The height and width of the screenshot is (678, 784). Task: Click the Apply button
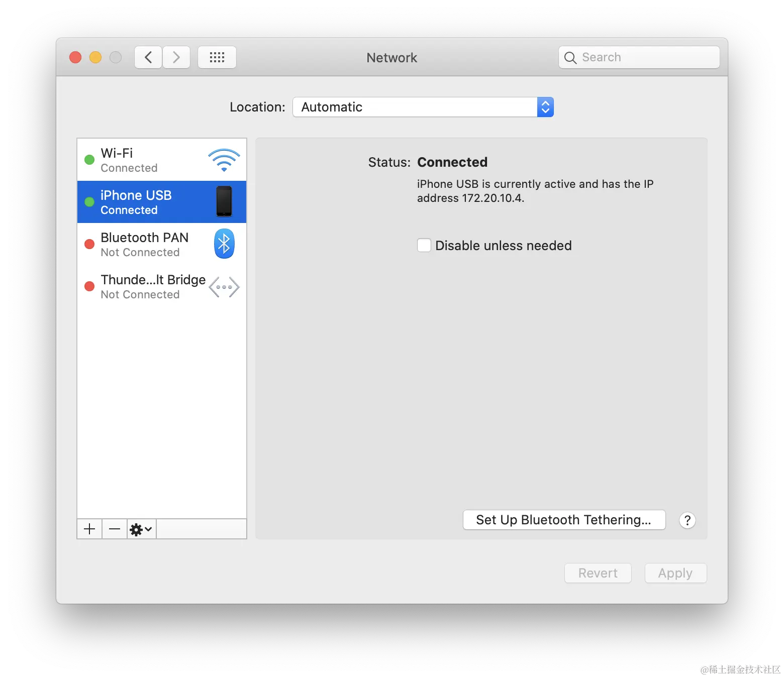675,573
